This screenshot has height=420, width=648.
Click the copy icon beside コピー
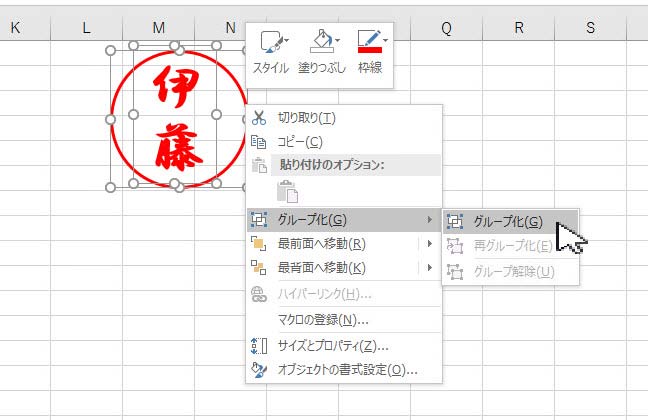click(x=259, y=142)
